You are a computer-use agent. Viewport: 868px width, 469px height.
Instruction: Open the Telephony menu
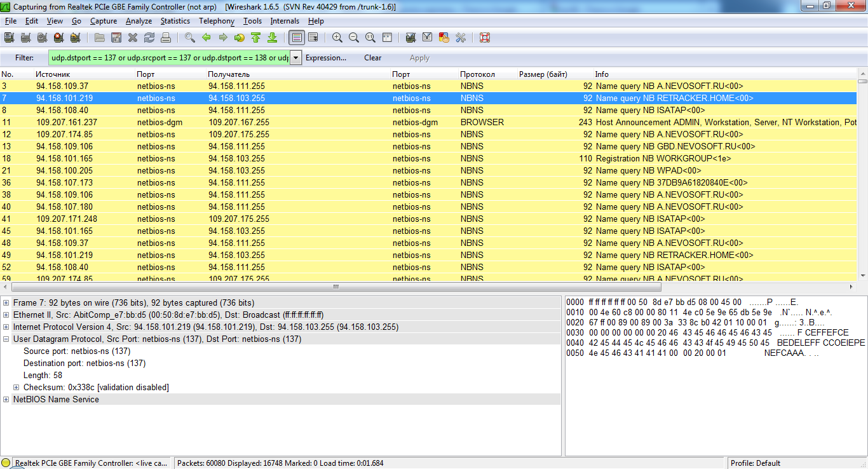(217, 21)
